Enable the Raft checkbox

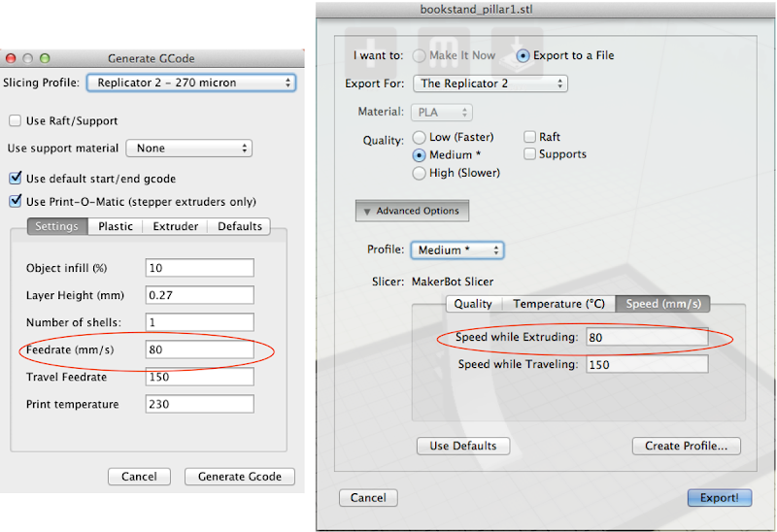529,136
